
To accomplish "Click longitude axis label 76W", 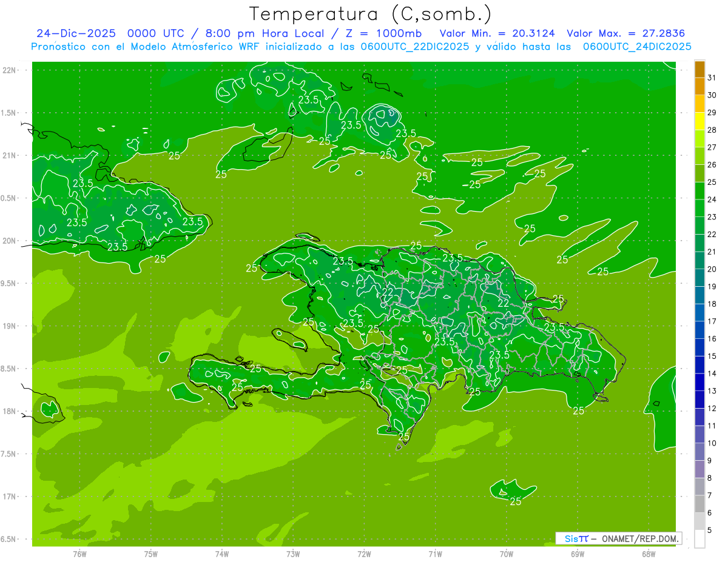I will coord(79,554).
